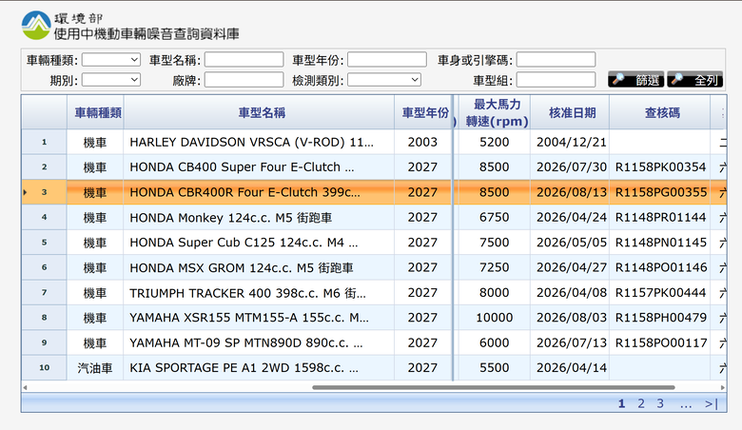Select HONDA Monkey 124c.c. M5 街跑車 row

pos(374,217)
